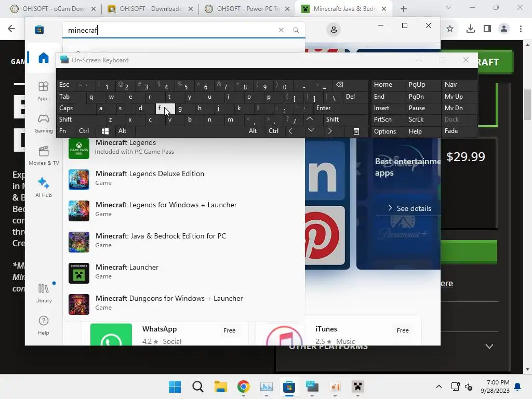
Task: Click the Store search magnifier icon
Action: point(296,30)
